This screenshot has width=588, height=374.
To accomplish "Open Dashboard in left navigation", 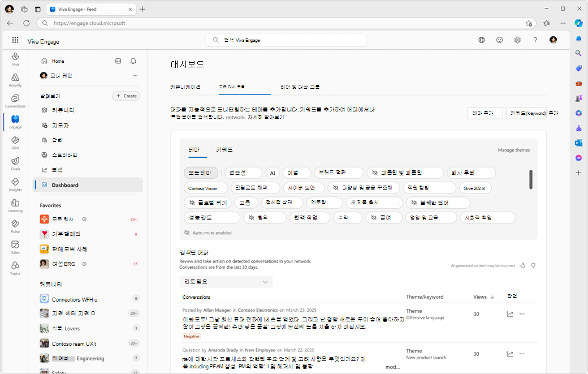I will click(x=88, y=185).
